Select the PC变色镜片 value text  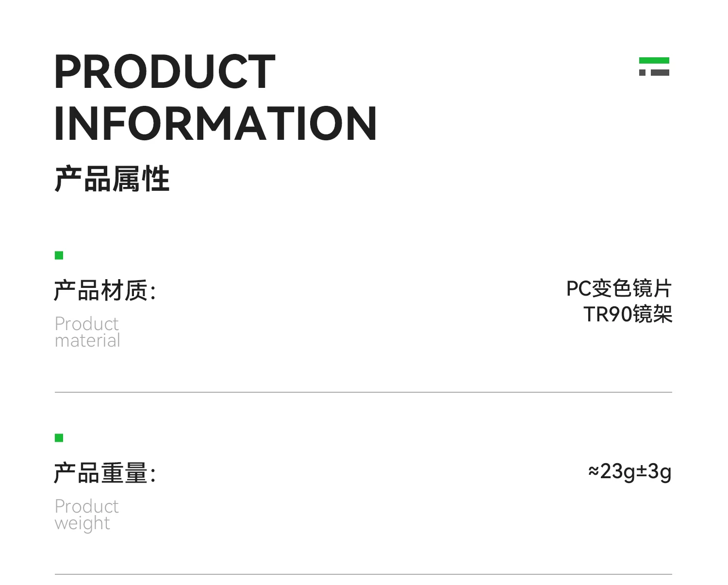619,288
